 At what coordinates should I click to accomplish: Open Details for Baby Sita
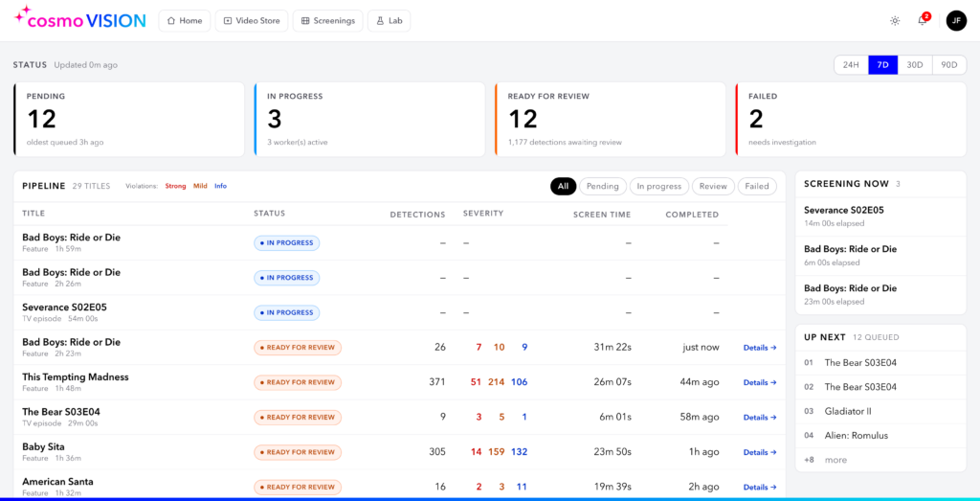760,452
